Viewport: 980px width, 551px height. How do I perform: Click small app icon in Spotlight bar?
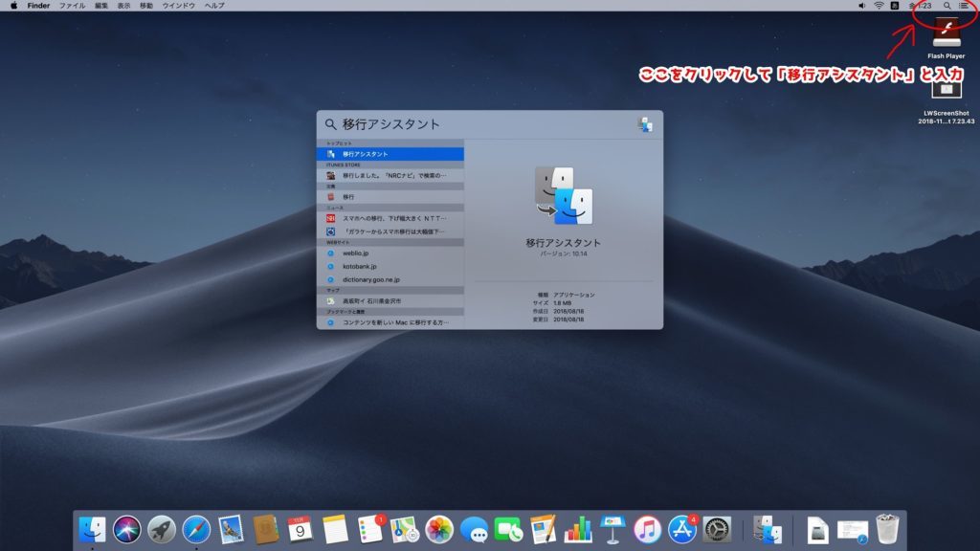point(645,124)
